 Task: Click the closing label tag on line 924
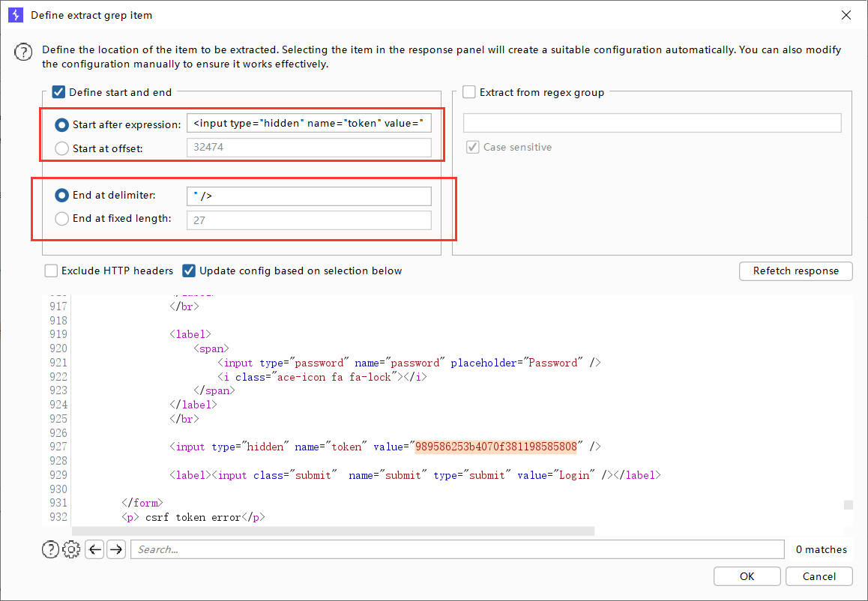click(193, 405)
